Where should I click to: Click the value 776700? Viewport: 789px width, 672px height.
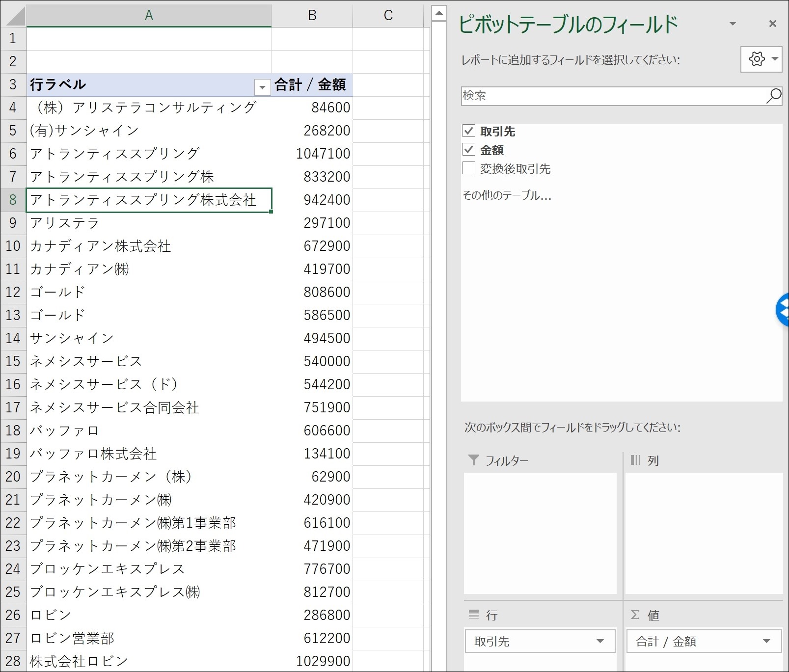312,569
